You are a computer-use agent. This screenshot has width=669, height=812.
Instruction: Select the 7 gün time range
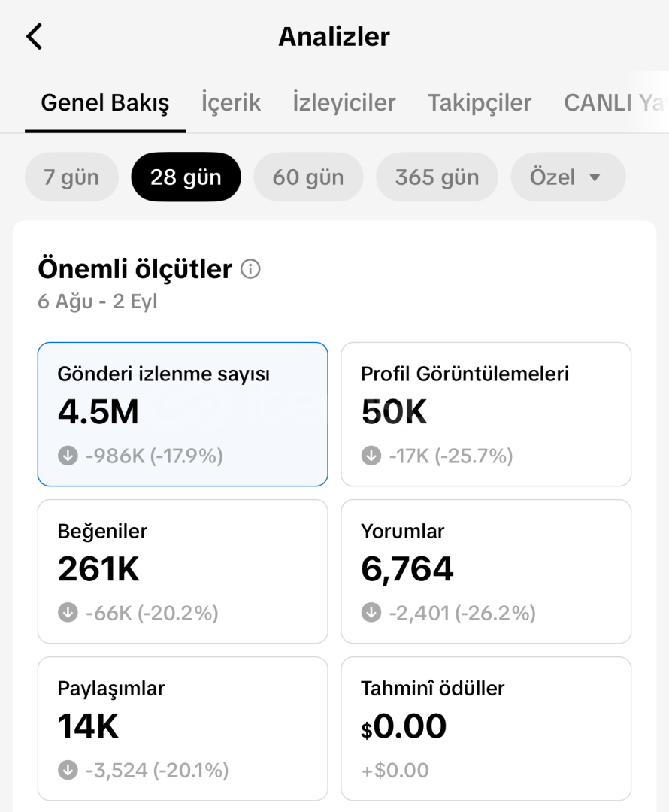[71, 177]
